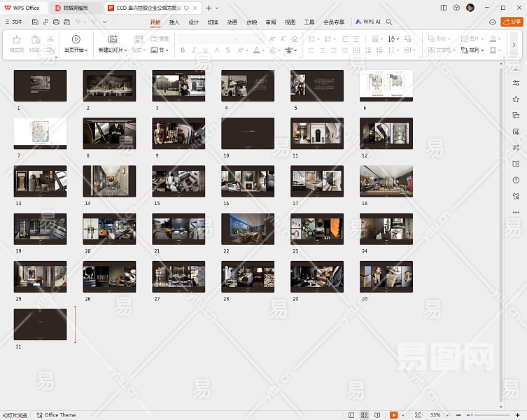Switch to reading view in status bar
Viewport: 527px width, 420px height.
pyautogui.click(x=377, y=415)
